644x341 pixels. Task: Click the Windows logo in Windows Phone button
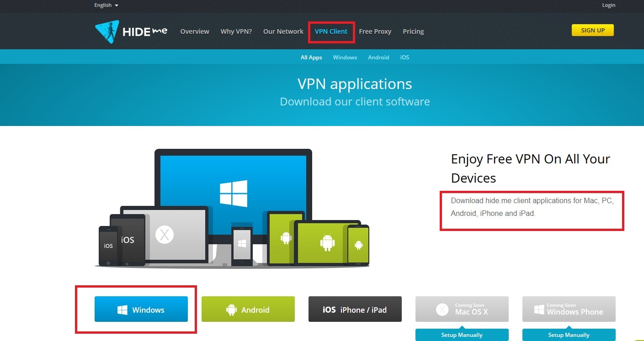click(539, 310)
